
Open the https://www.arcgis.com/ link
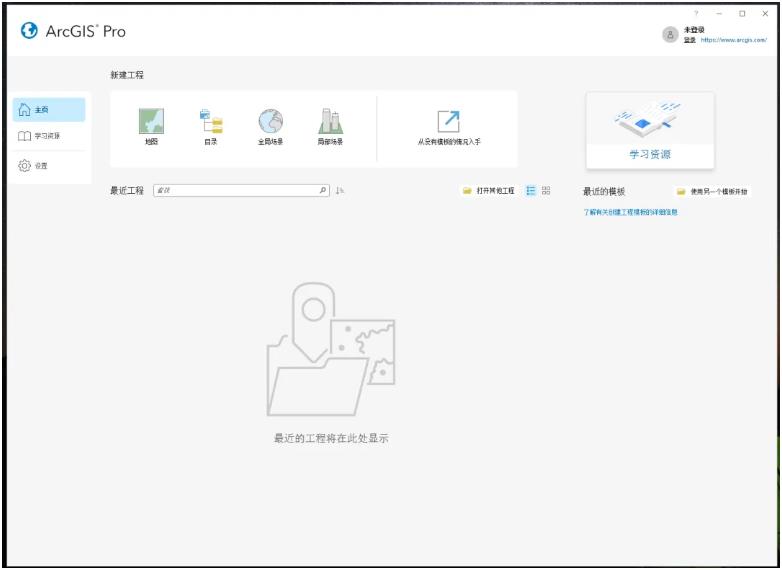coord(734,40)
